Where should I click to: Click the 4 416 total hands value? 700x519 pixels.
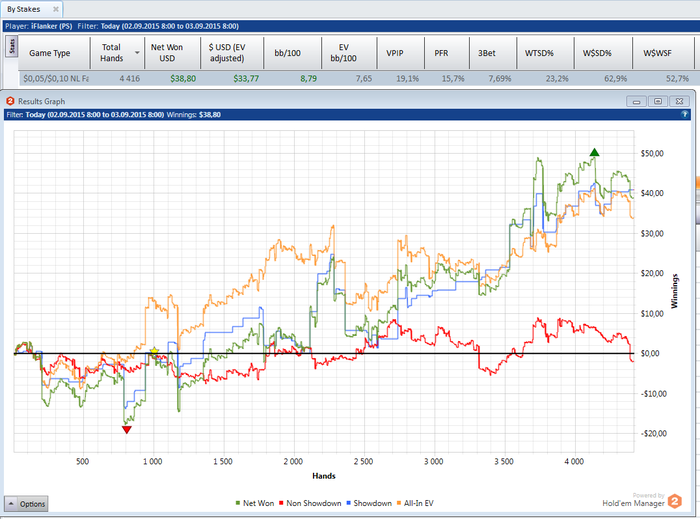[129, 79]
